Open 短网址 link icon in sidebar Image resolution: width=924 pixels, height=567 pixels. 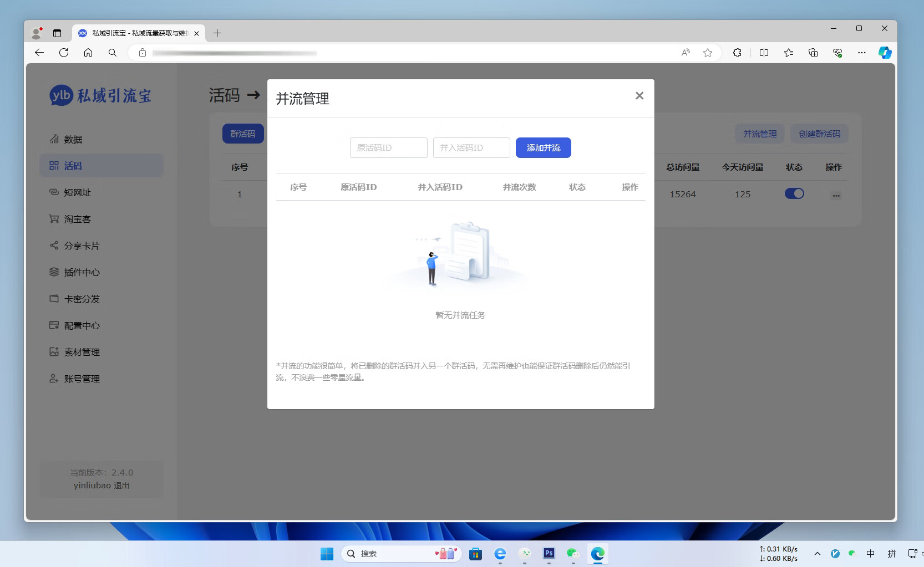54,192
